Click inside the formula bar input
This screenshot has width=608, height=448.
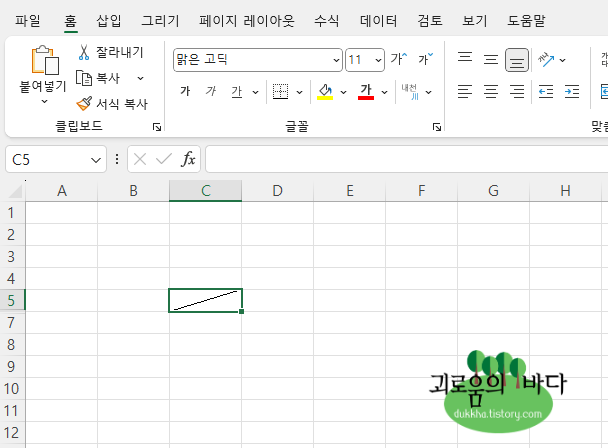406,159
